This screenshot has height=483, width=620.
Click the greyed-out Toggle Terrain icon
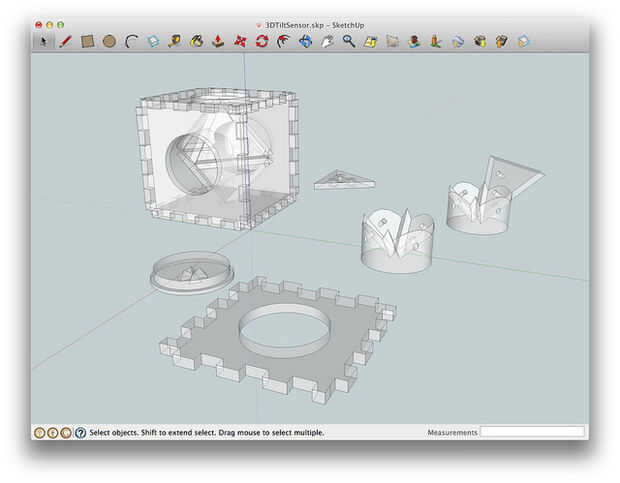click(392, 41)
